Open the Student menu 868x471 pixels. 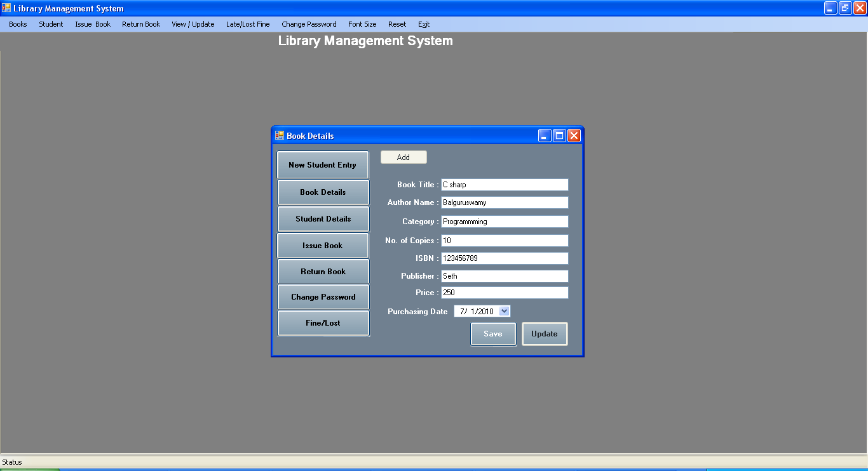click(x=51, y=24)
